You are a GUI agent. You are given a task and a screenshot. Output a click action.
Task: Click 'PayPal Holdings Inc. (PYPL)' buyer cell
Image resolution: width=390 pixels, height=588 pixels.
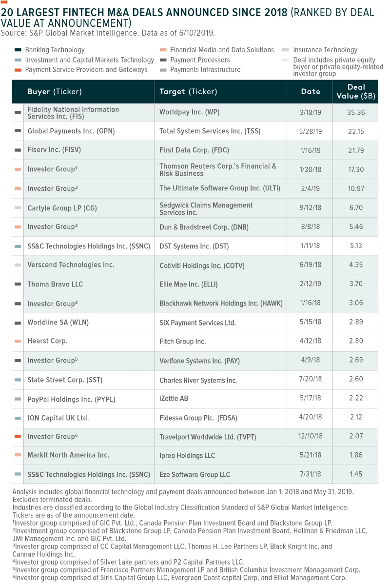pyautogui.click(x=71, y=399)
